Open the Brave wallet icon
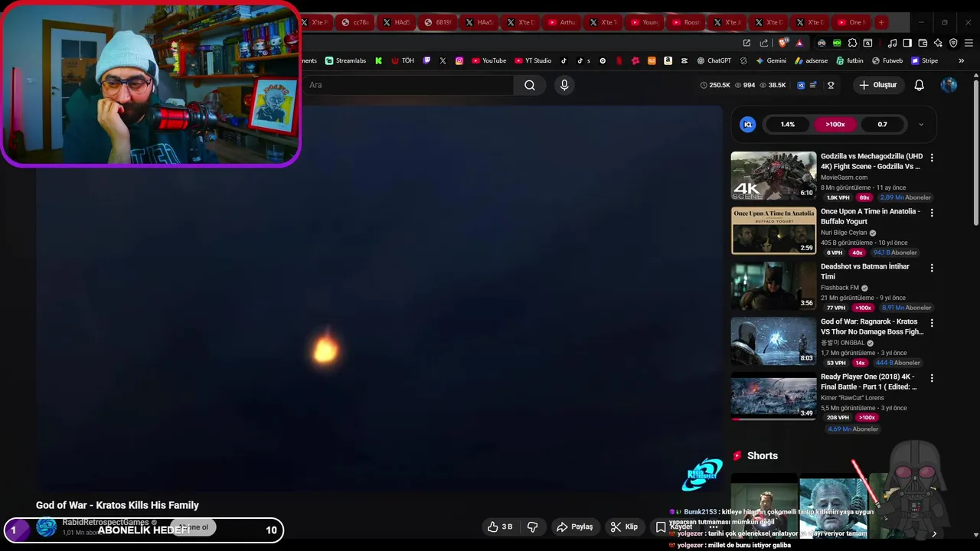Viewport: 980px width, 551px height. [923, 43]
